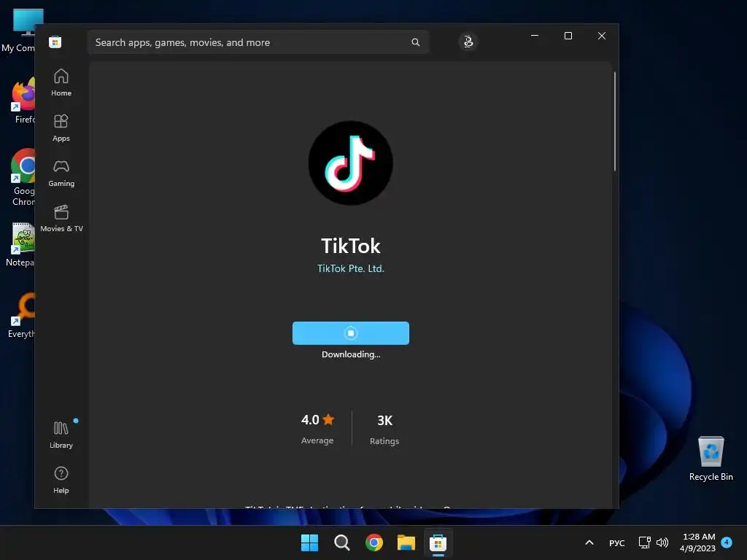Select the Notepad++ desktop shortcut
The image size is (747, 560).
19,244
